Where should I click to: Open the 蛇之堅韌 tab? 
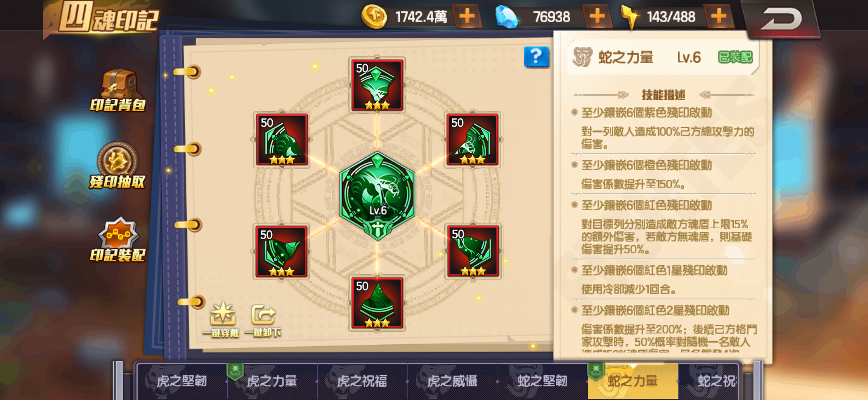tap(542, 381)
